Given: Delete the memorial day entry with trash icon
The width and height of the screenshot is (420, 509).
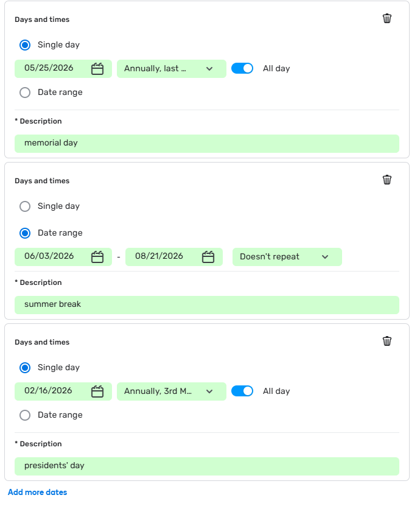Looking at the screenshot, I should (x=387, y=18).
